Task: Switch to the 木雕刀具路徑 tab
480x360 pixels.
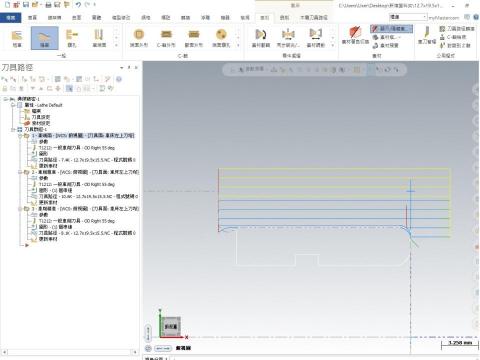Action: 314,17
